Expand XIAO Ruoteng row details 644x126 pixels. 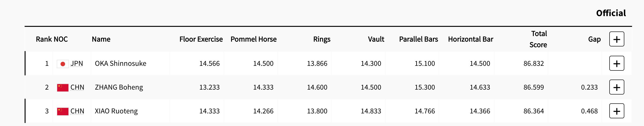point(617,111)
